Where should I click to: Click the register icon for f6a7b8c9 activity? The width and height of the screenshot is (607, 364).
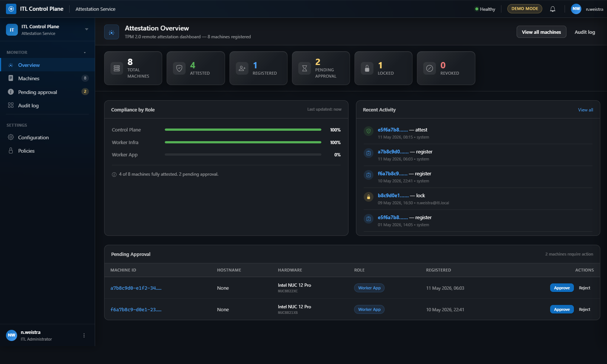pyautogui.click(x=369, y=175)
